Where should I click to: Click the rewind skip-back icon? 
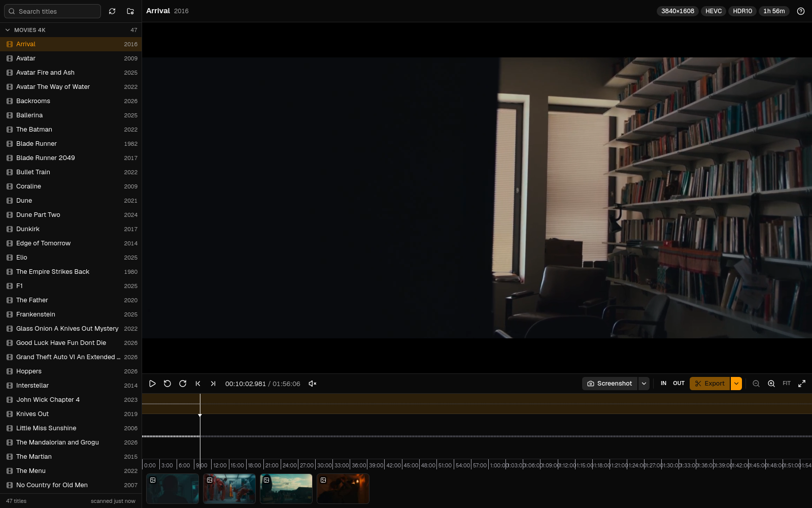pyautogui.click(x=167, y=384)
